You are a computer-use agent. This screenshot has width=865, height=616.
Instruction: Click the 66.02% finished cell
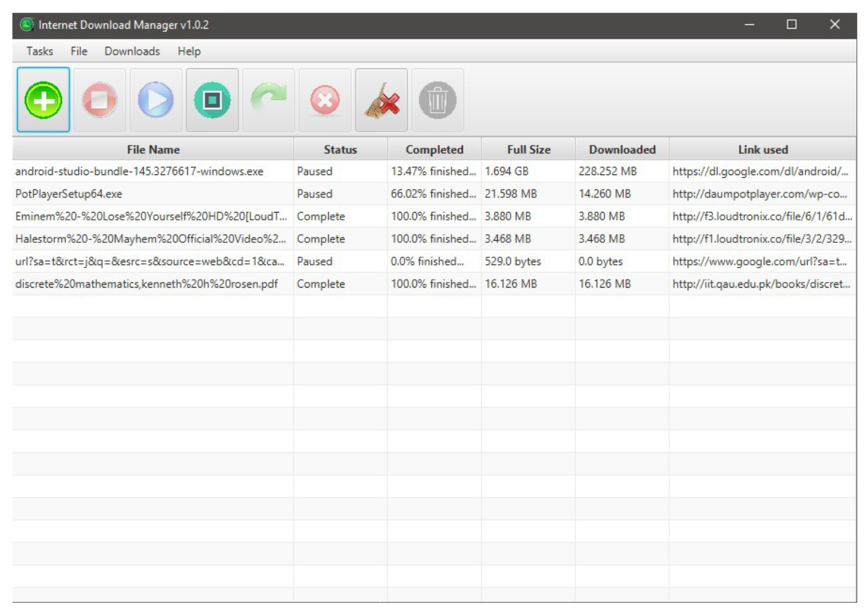[x=434, y=194]
